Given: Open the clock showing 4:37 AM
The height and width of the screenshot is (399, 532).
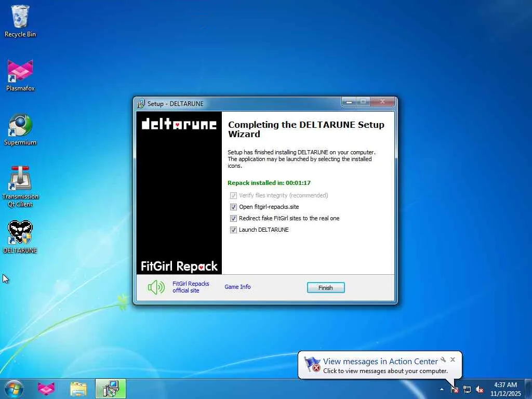Looking at the screenshot, I should coord(505,389).
